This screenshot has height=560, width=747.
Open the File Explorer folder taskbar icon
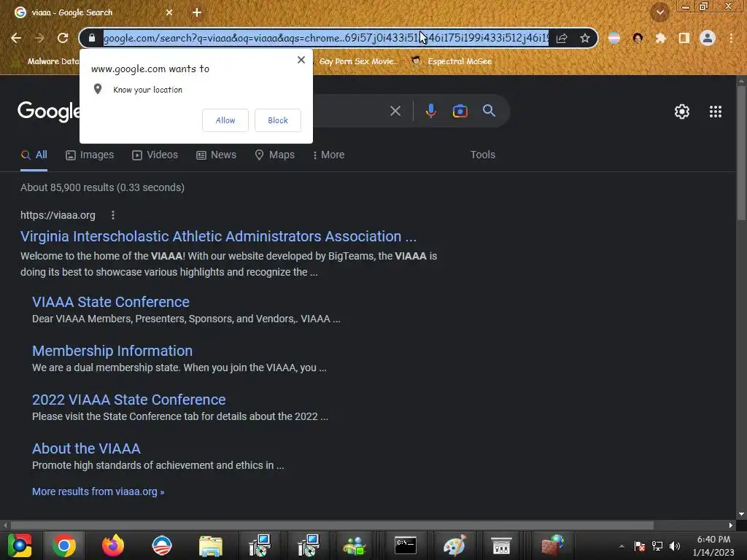pos(211,545)
